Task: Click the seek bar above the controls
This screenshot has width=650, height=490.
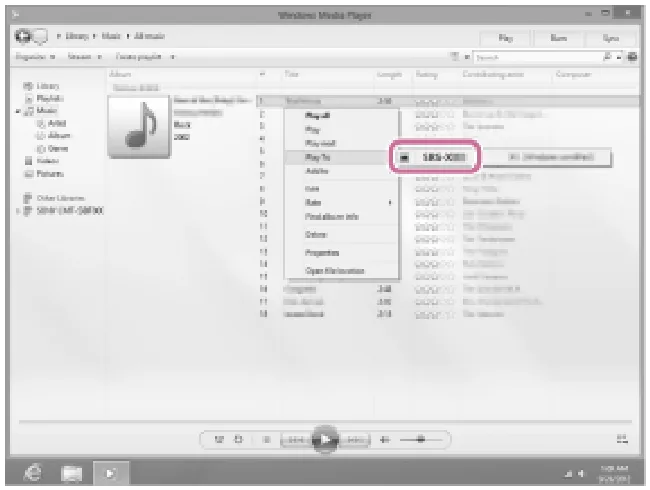Action: 325,422
